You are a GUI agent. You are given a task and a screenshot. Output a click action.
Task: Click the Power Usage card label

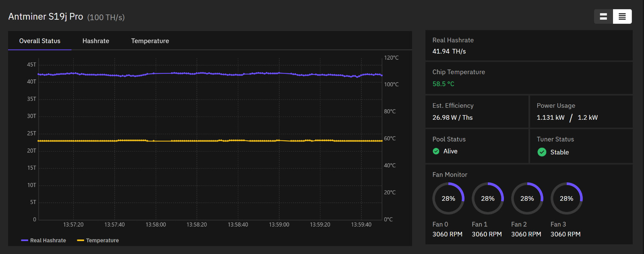pos(556,105)
